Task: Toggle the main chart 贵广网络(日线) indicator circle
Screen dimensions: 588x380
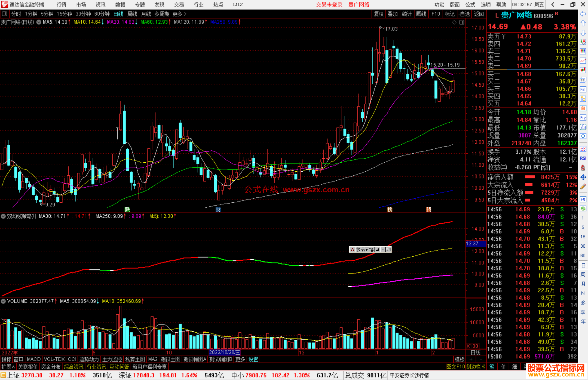Action: click(x=39, y=22)
